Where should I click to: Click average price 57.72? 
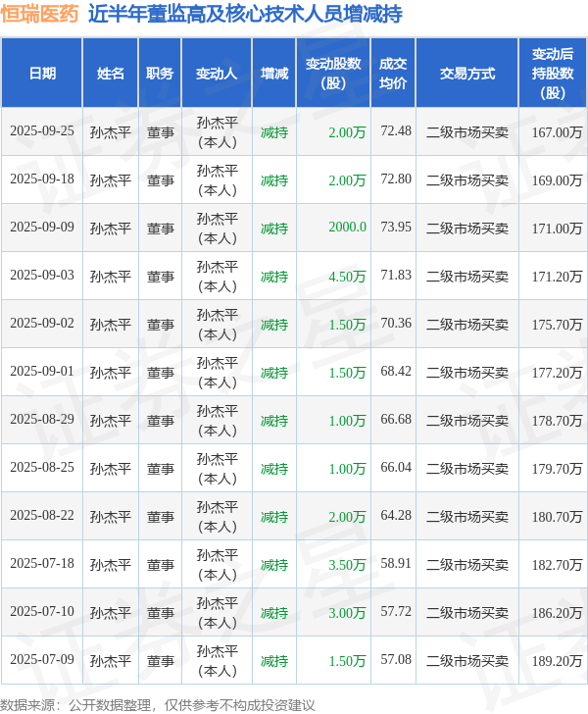(396, 612)
